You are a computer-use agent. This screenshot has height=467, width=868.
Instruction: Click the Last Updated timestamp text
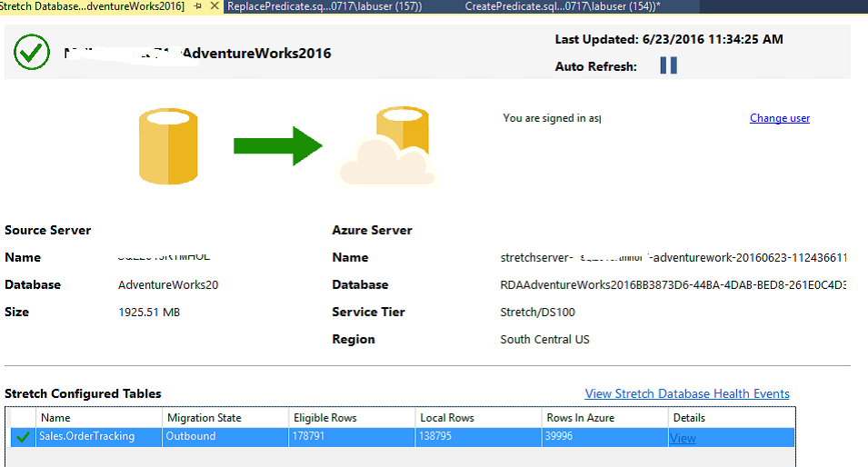pyautogui.click(x=669, y=39)
